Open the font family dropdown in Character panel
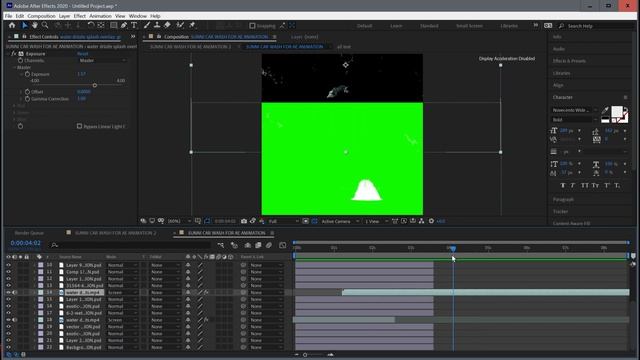This screenshot has height=360, width=640. 574,110
